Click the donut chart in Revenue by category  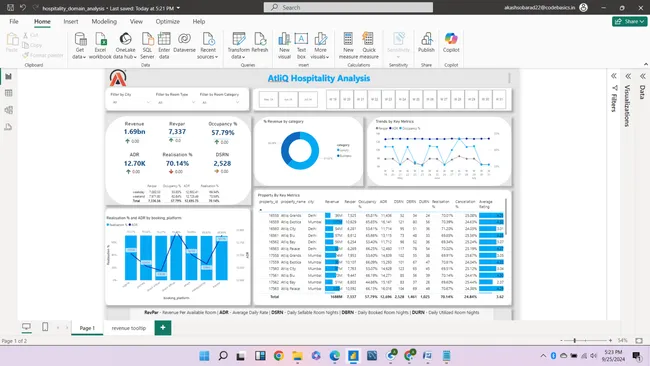tap(300, 150)
